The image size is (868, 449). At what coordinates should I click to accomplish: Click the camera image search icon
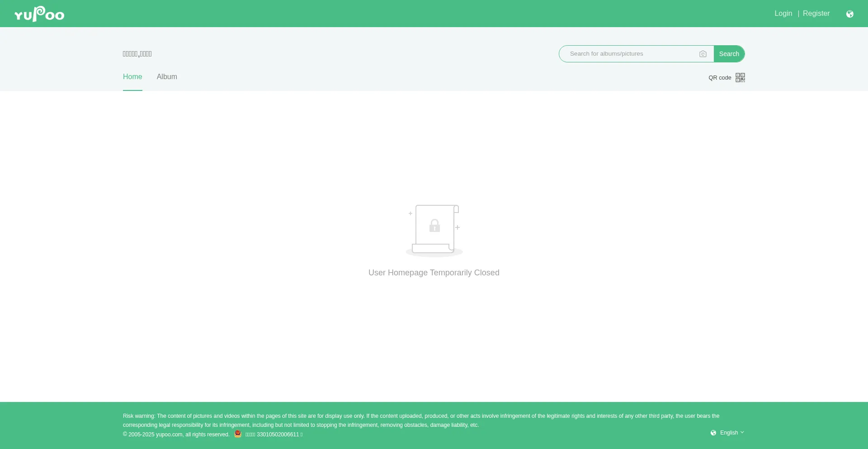[703, 54]
